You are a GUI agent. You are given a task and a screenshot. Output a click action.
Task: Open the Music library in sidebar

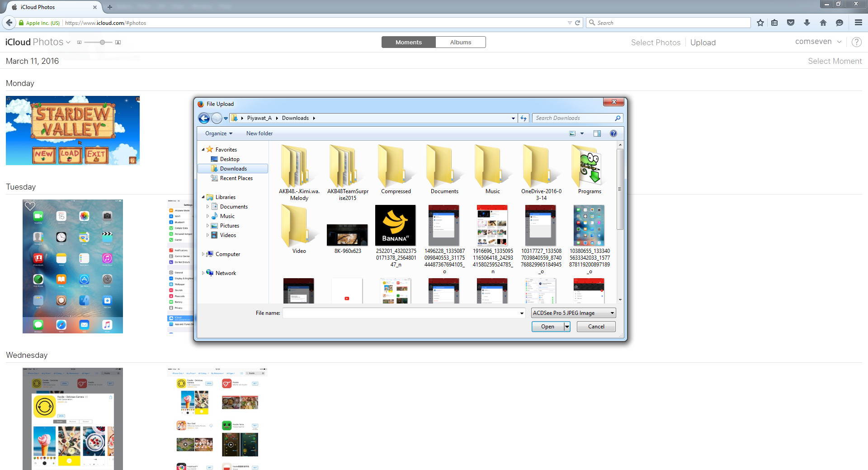click(227, 216)
